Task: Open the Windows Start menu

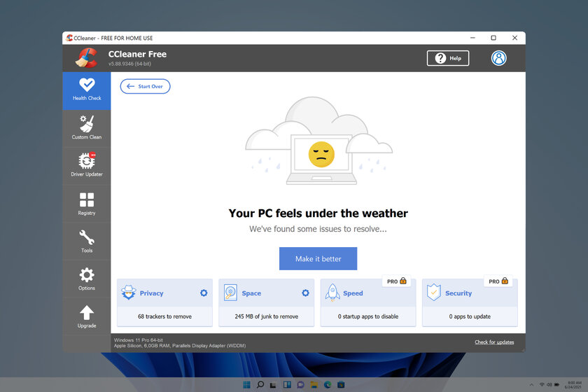Action: point(246,384)
